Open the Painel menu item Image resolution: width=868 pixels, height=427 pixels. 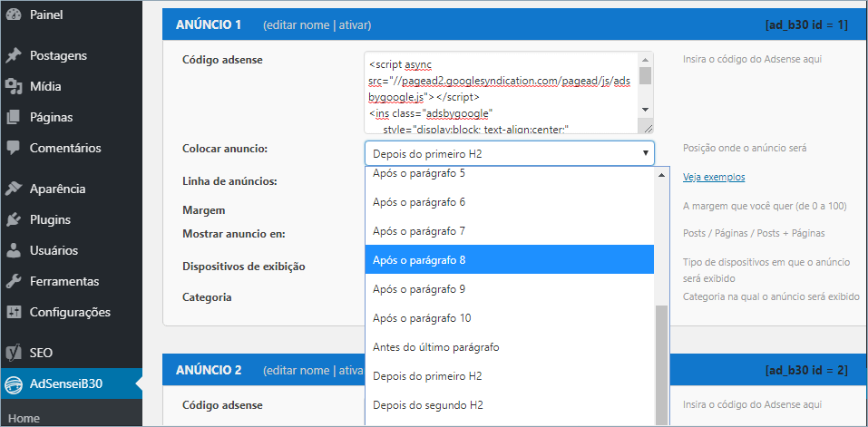[46, 15]
